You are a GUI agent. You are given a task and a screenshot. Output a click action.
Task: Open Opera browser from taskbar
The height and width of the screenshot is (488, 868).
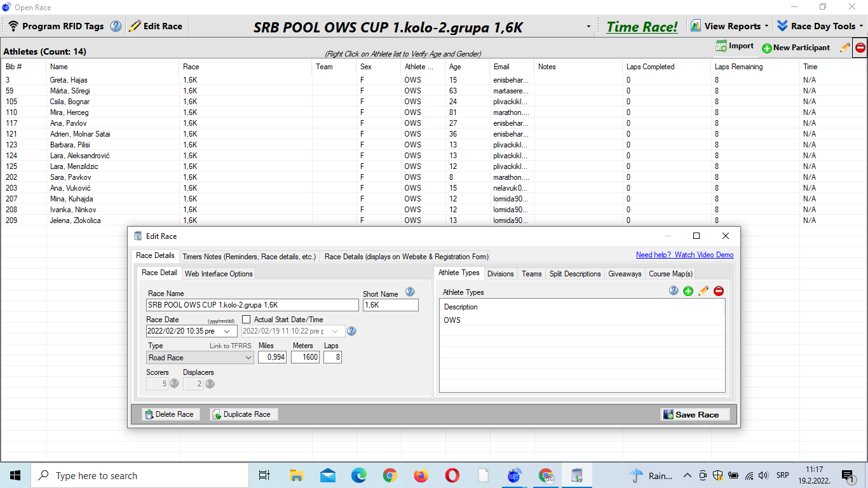(x=452, y=475)
